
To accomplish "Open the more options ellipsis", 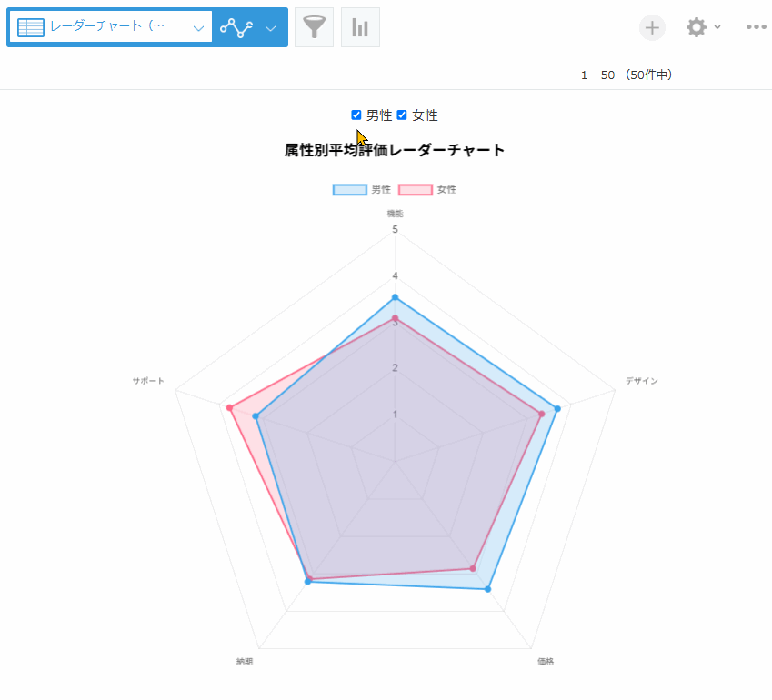I will click(756, 27).
